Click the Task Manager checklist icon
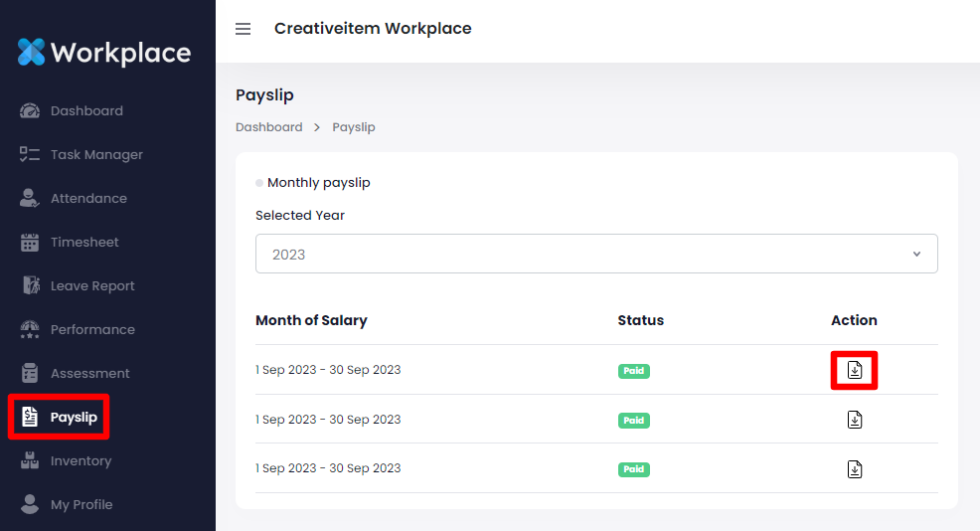The width and height of the screenshot is (980, 531). click(x=30, y=155)
